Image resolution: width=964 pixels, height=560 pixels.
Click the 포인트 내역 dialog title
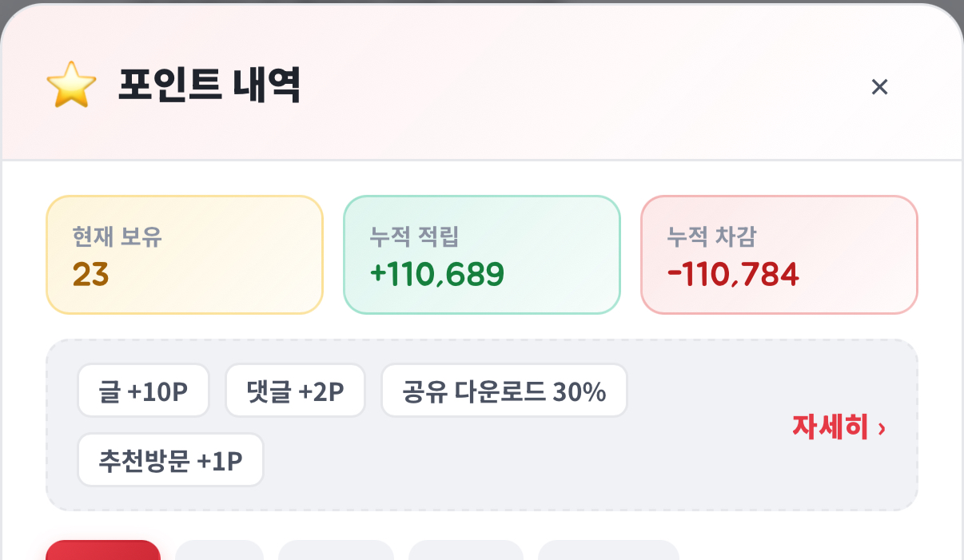tap(209, 86)
